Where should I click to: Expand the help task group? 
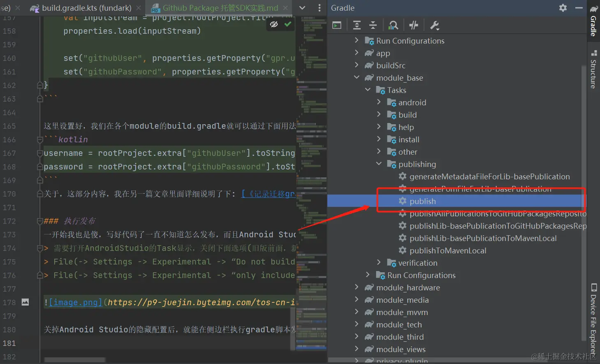pos(379,127)
